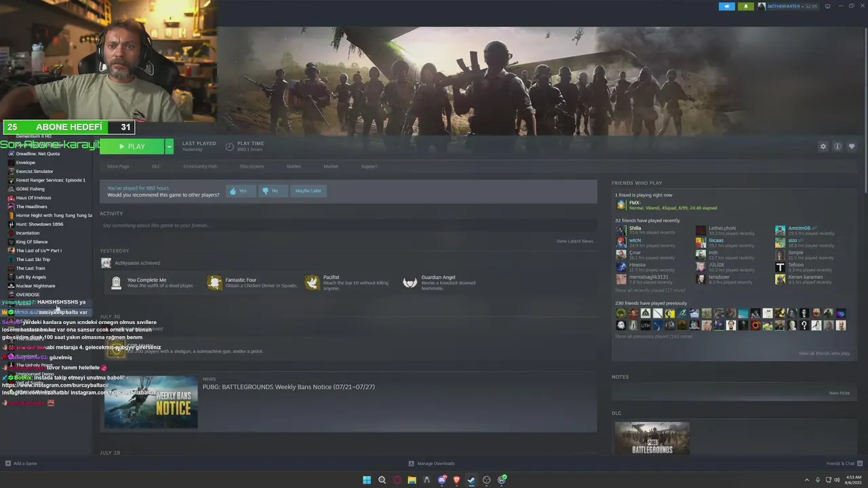868x488 pixels.
Task: Select Forest Ranger Services: Episode 1
Action: [51, 180]
